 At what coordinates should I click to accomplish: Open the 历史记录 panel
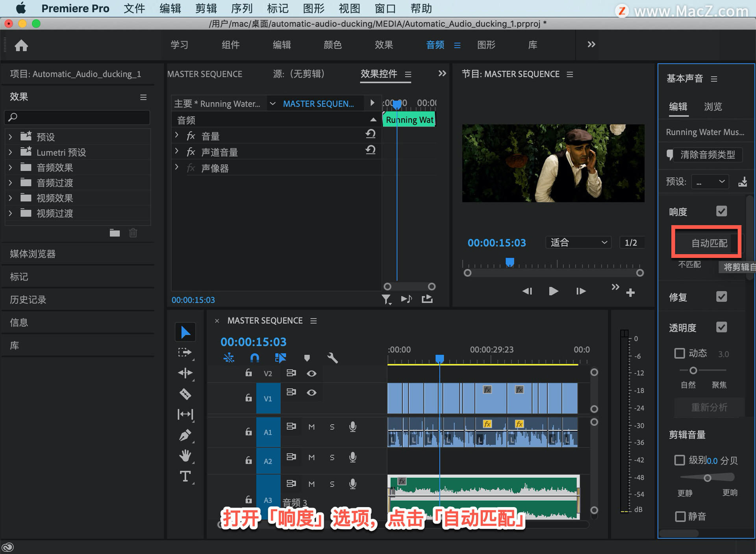tap(28, 300)
